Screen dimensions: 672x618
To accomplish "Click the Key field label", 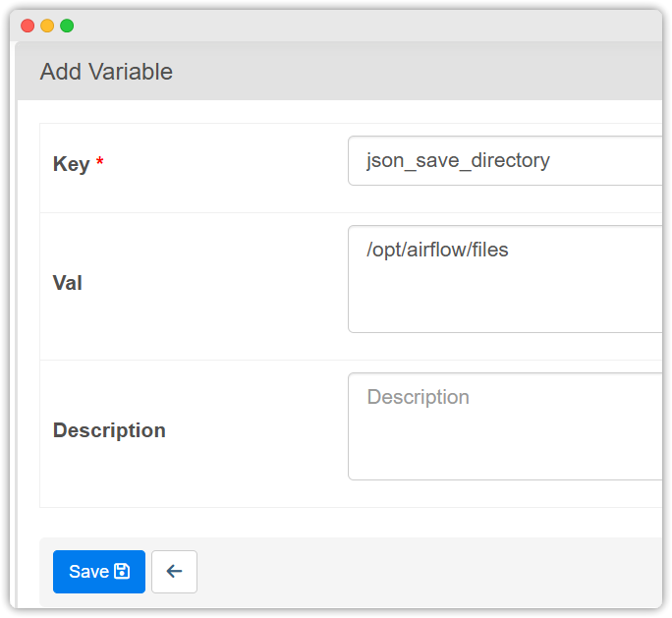I will (71, 165).
